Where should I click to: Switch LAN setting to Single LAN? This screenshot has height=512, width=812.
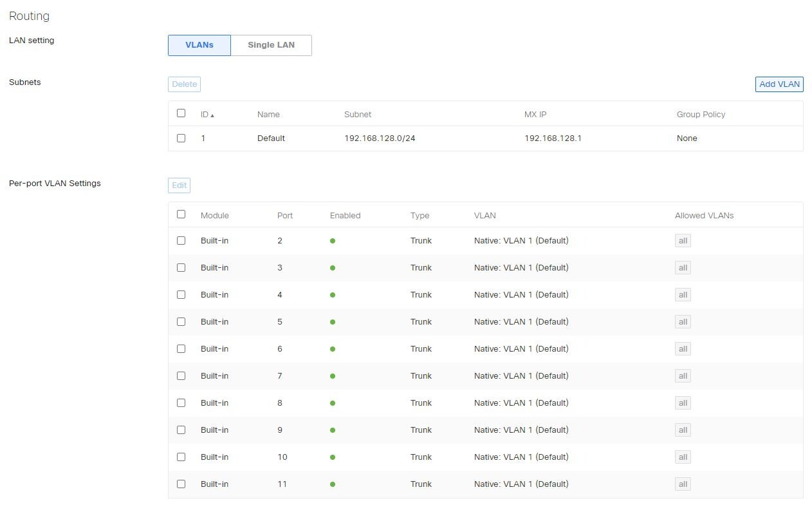click(x=271, y=45)
